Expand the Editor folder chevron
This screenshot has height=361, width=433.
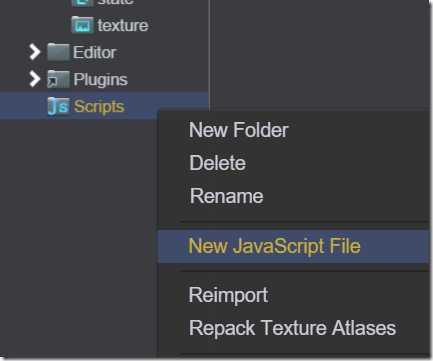[x=35, y=52]
